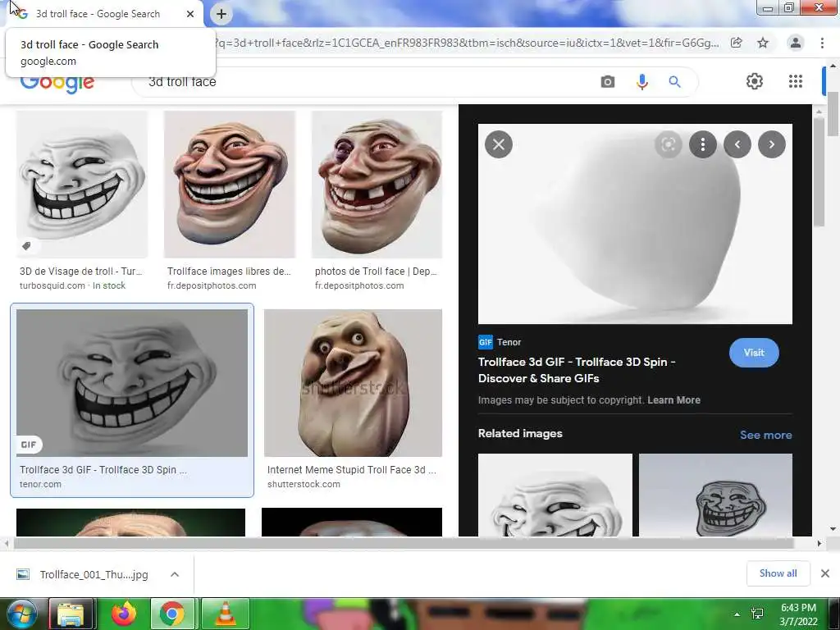Click 'turbosquid.com · In stock' source text
The width and height of the screenshot is (840, 630).
[72, 285]
